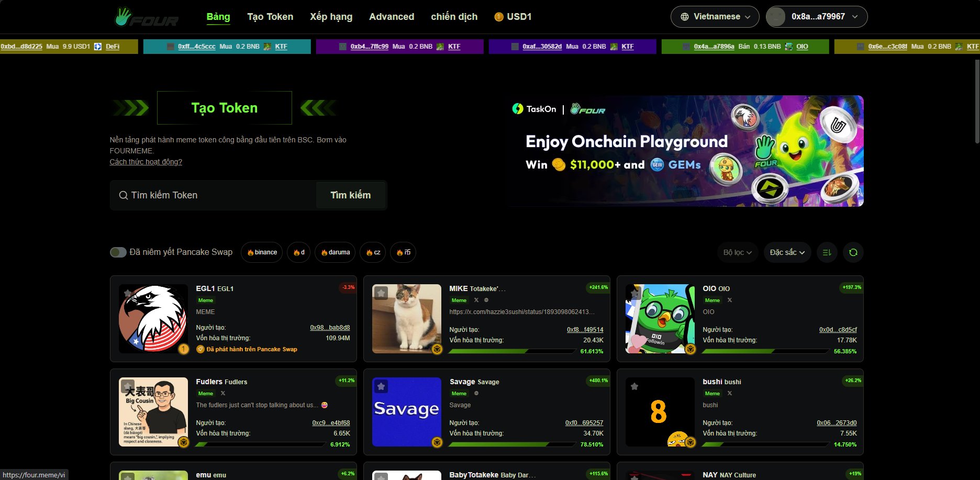Select the cz trending tag
Viewport: 980px width, 480px height.
373,252
